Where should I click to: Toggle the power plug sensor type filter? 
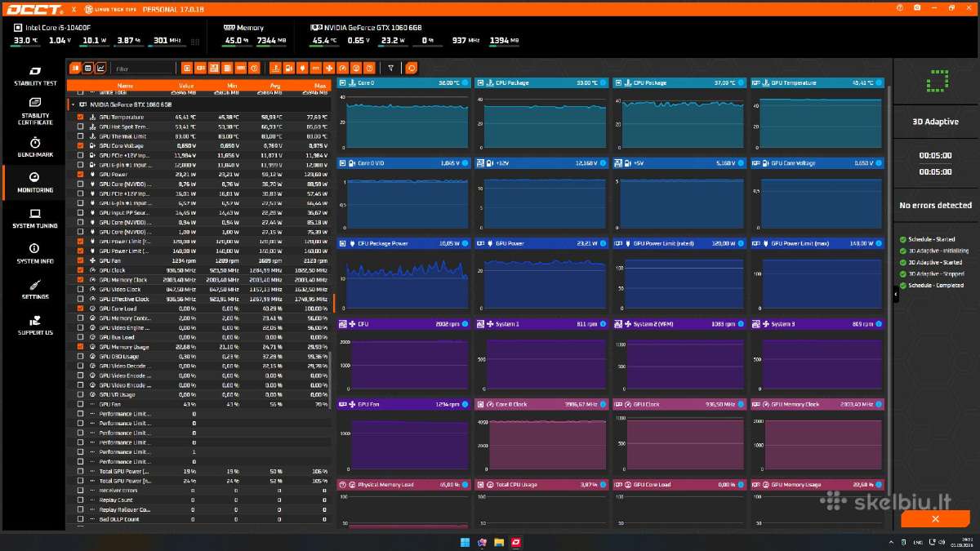coord(302,69)
